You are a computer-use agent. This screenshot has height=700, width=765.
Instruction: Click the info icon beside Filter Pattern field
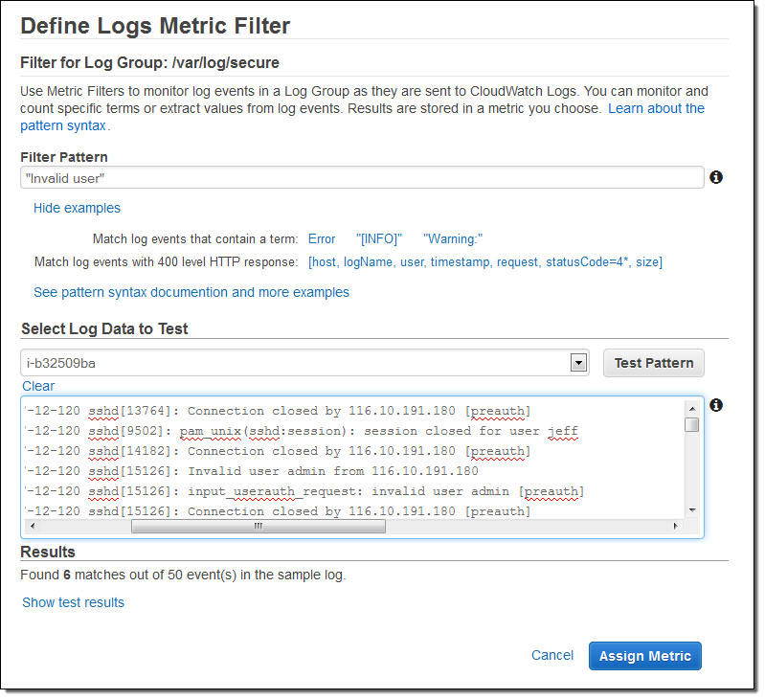[716, 177]
